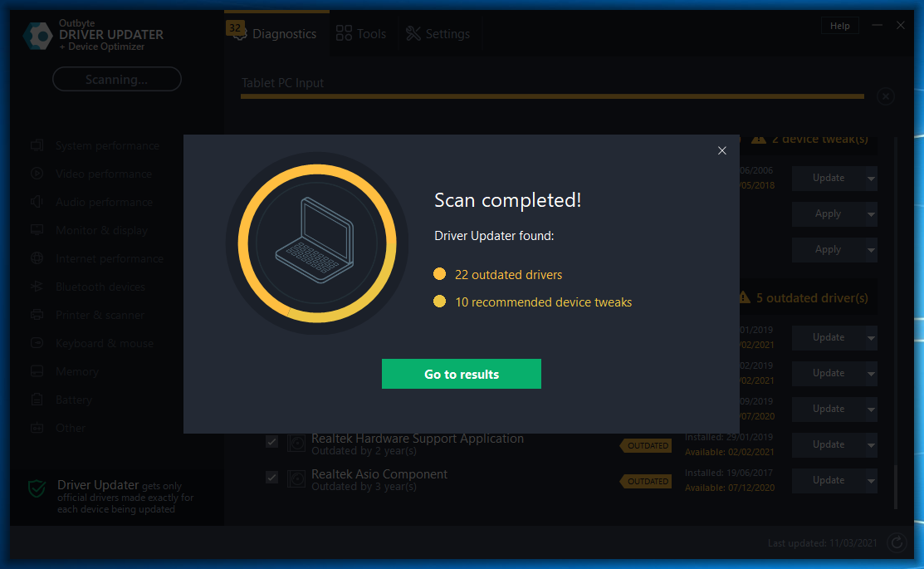The height and width of the screenshot is (569, 924).
Task: Click the Memory chip icon
Action: [37, 370]
